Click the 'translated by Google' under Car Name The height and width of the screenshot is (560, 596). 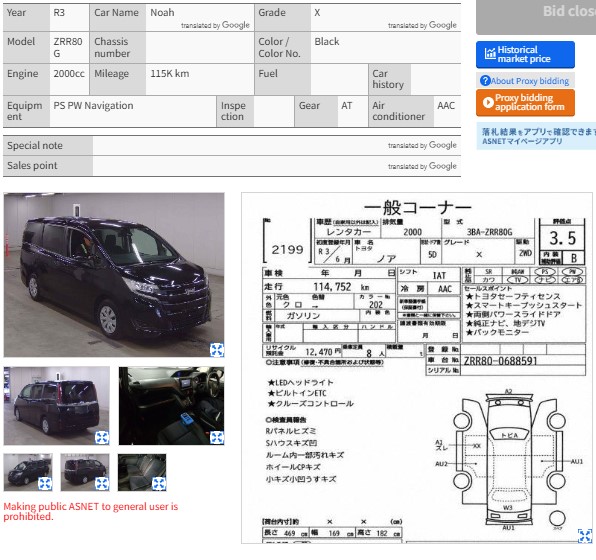pyautogui.click(x=215, y=25)
